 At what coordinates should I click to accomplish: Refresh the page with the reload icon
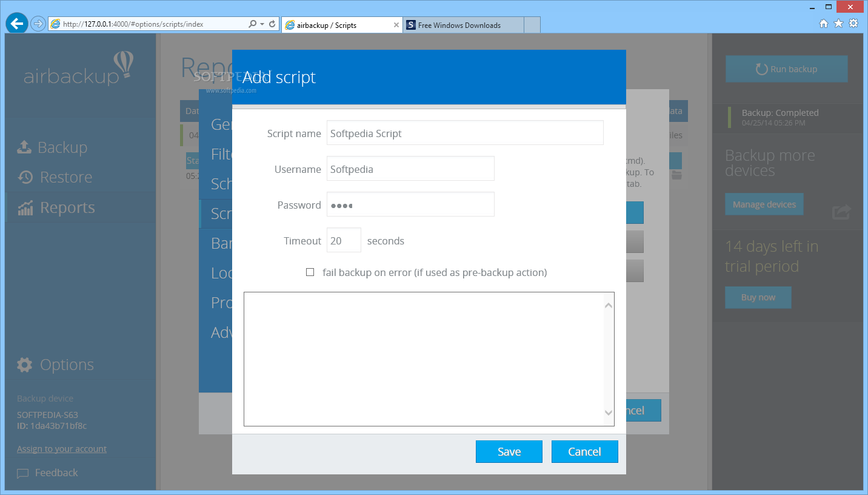[x=272, y=24]
